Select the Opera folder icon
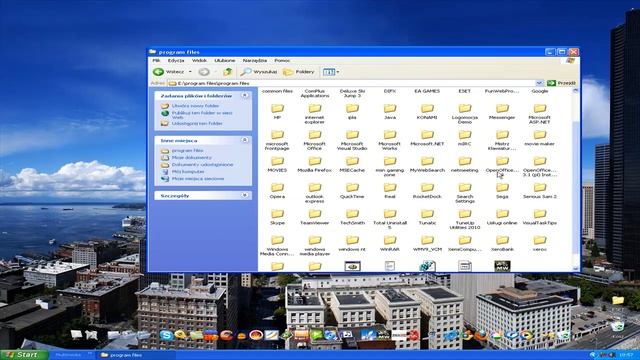The width and height of the screenshot is (640, 360). coord(277,187)
